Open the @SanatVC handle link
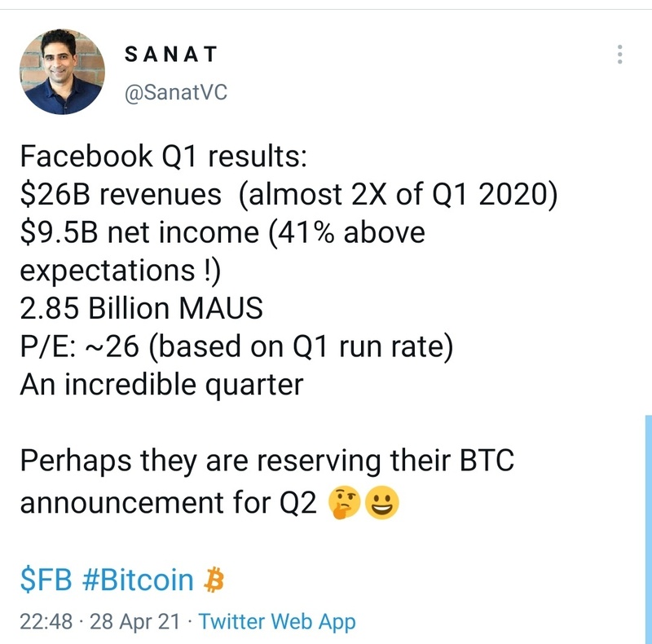The height and width of the screenshot is (644, 652). pyautogui.click(x=174, y=92)
